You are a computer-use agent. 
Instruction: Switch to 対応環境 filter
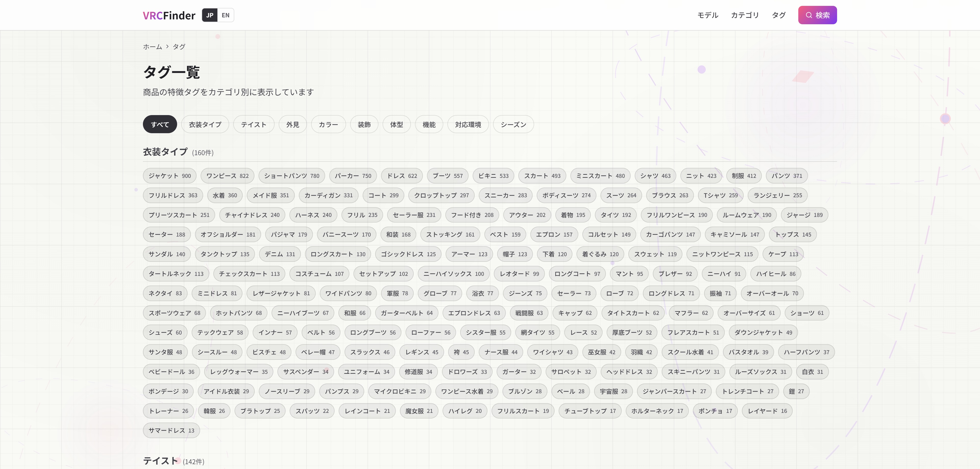point(468,124)
